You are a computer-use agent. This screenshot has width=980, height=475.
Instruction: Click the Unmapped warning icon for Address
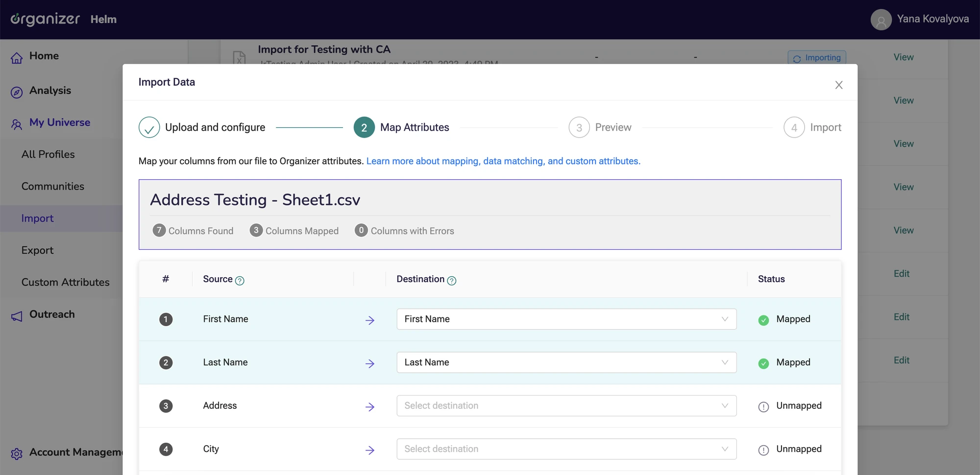[x=763, y=407]
